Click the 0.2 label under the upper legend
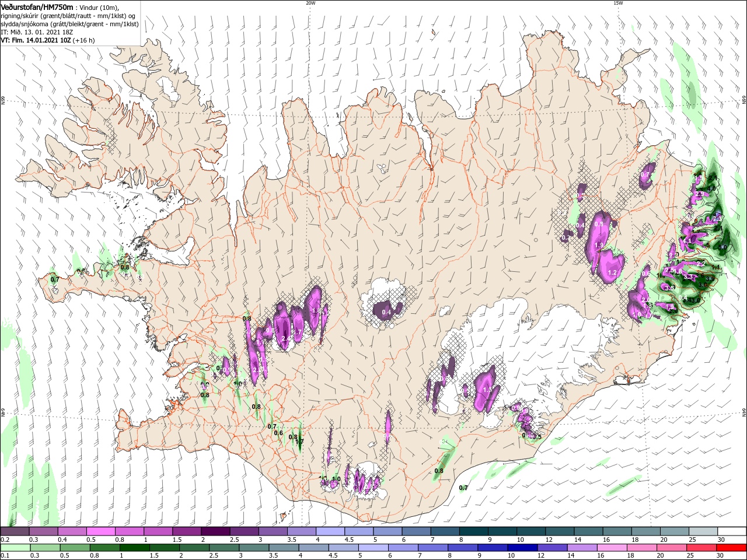This screenshot has width=747, height=560. click(x=5, y=539)
